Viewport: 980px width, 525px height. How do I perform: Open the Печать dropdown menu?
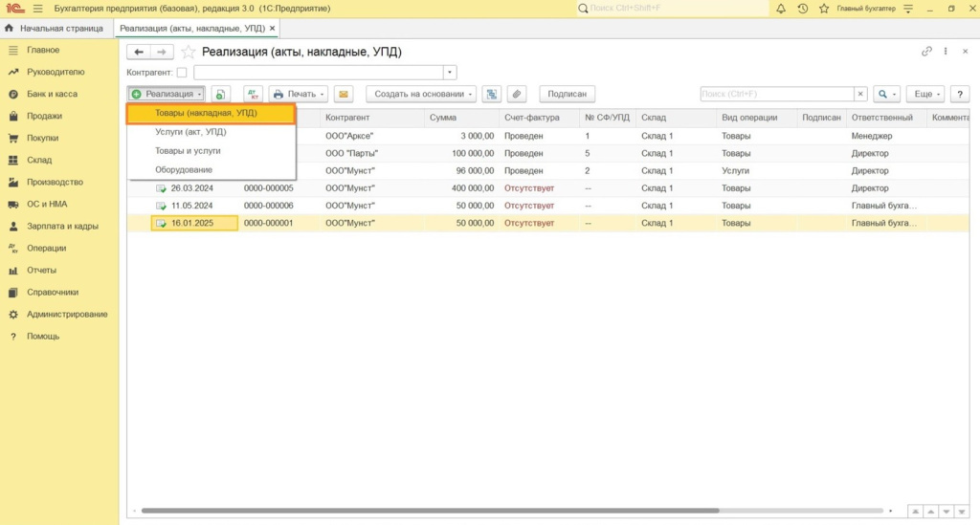coord(299,94)
